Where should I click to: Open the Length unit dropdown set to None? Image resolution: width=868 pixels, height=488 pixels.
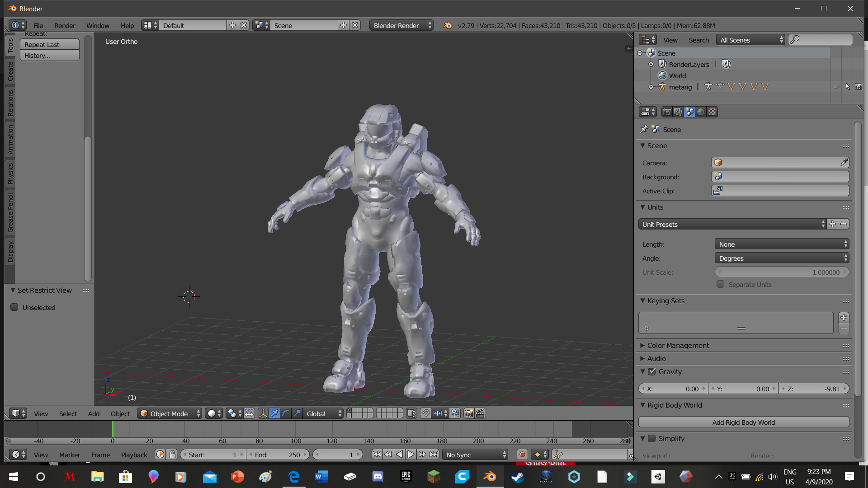781,244
